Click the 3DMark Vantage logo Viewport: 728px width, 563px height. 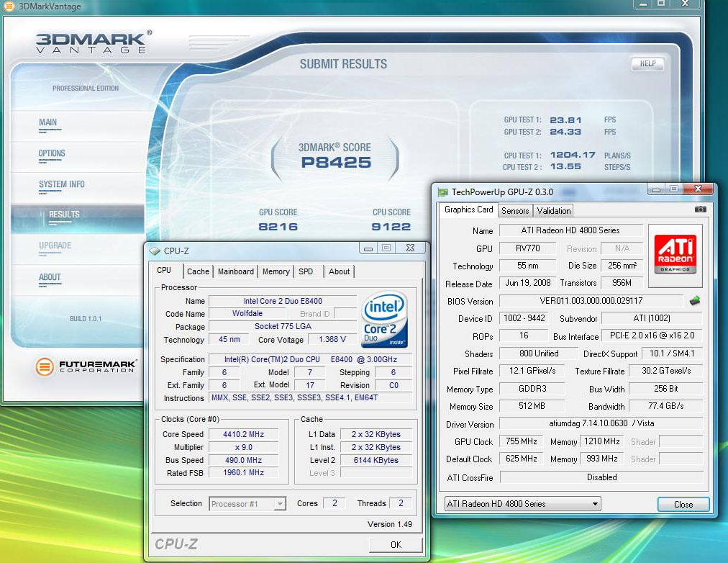point(94,42)
